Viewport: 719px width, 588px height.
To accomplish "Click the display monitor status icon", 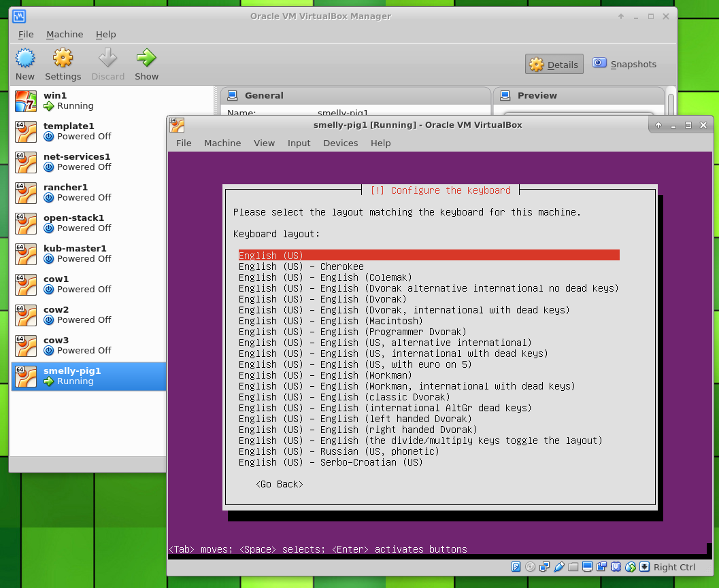I will click(x=587, y=567).
